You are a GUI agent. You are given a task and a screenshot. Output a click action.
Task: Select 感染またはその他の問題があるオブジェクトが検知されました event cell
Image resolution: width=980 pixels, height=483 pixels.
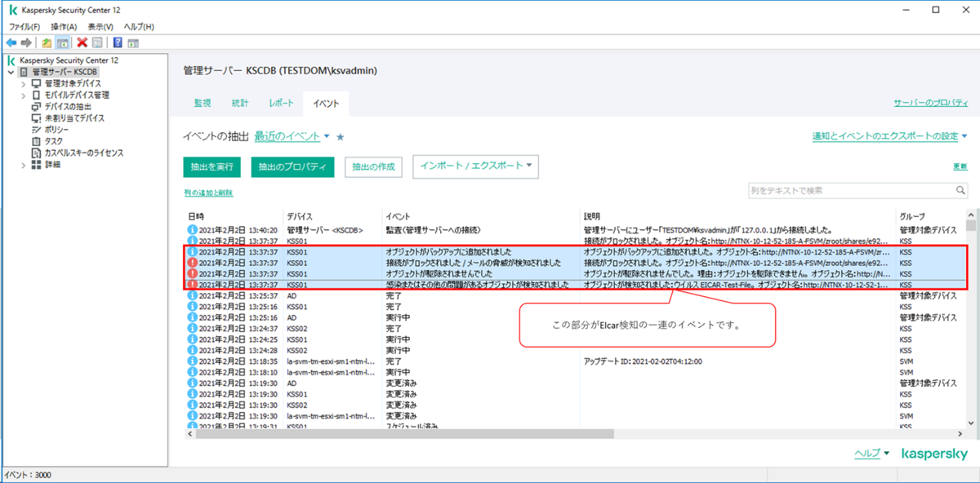click(x=477, y=286)
